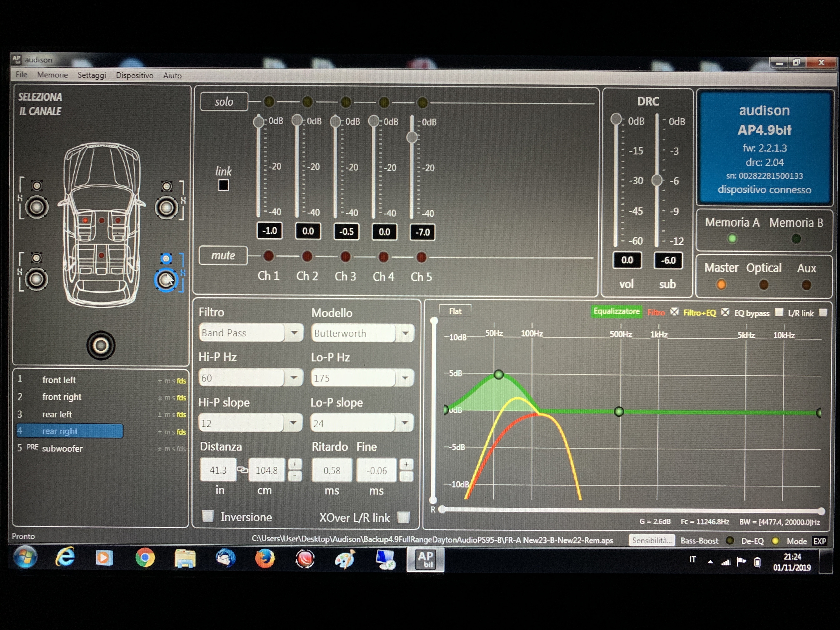The height and width of the screenshot is (630, 840).
Task: Select the front left woofer speaker icon
Action: point(36,207)
